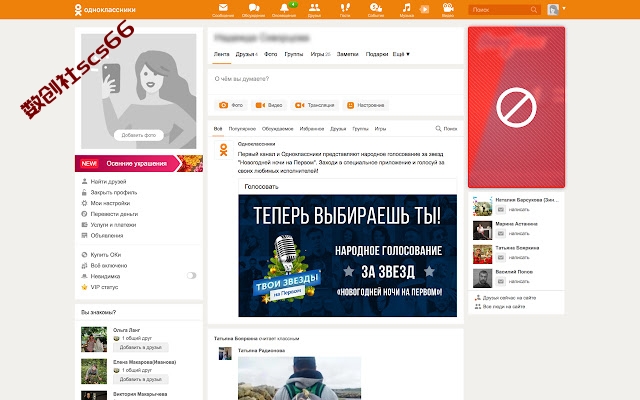Click the 'О чём вы думаете?' field
The image size is (640, 400).
pyautogui.click(x=336, y=79)
